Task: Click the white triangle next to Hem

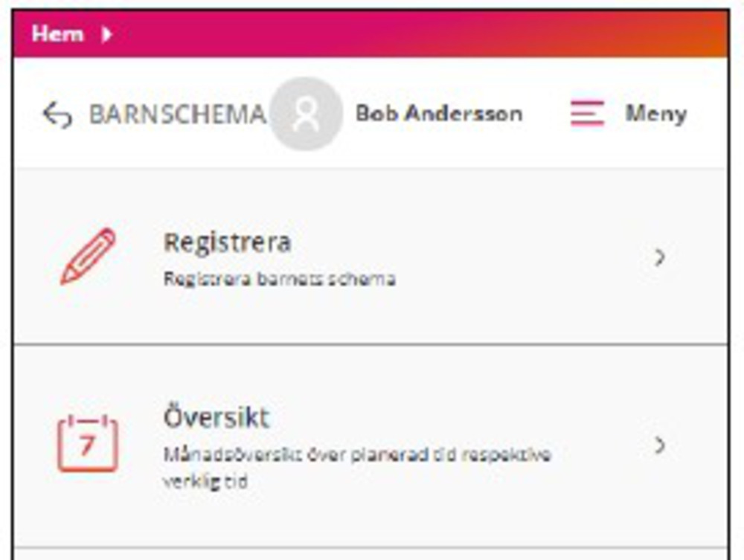Action: [x=106, y=34]
